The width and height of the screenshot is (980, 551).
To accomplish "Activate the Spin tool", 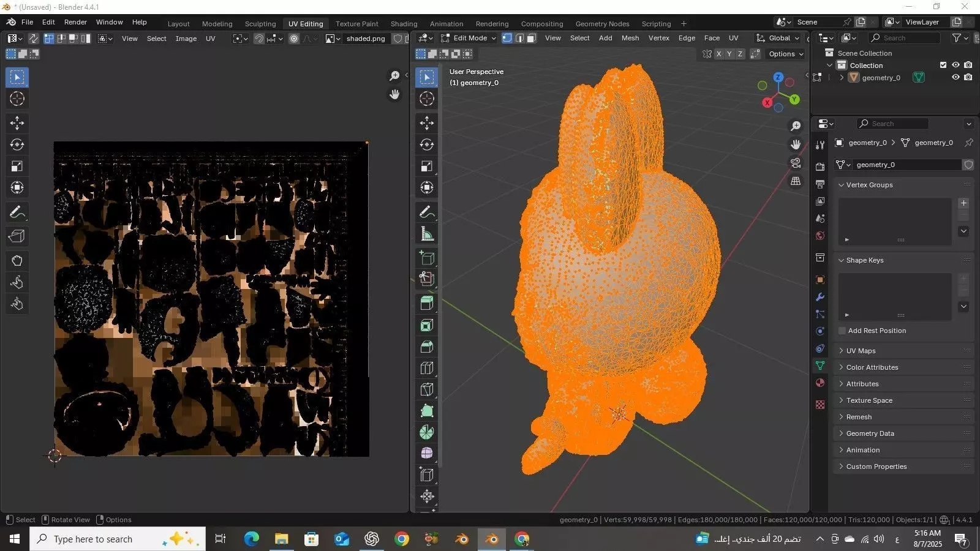I will point(427,432).
